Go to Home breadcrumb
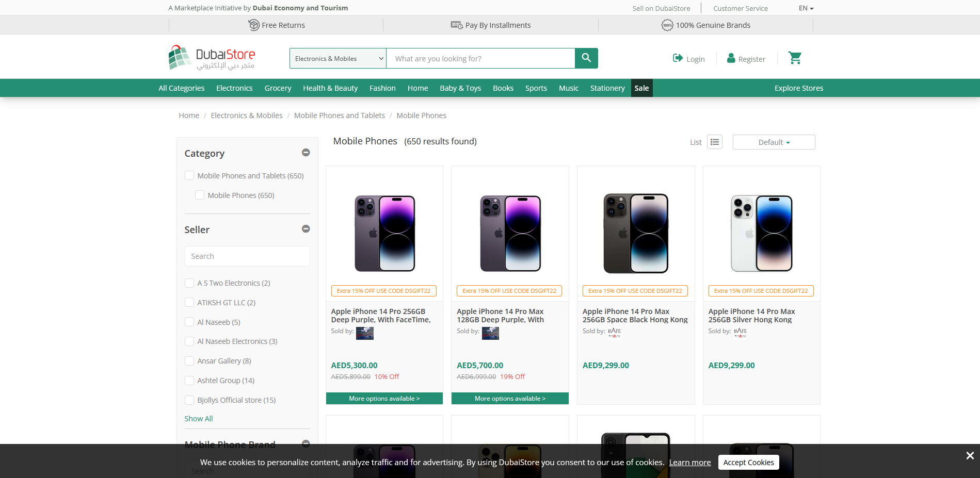 189,116
